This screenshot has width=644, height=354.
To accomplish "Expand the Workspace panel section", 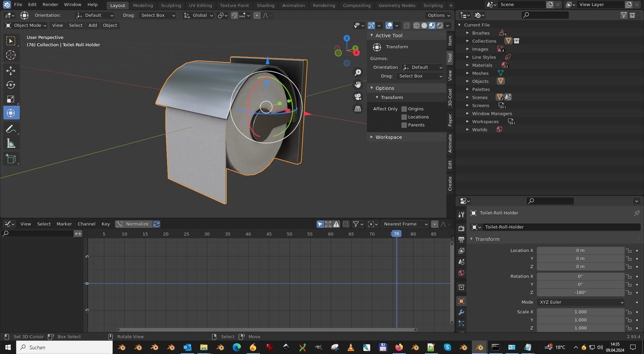I will tap(388, 137).
